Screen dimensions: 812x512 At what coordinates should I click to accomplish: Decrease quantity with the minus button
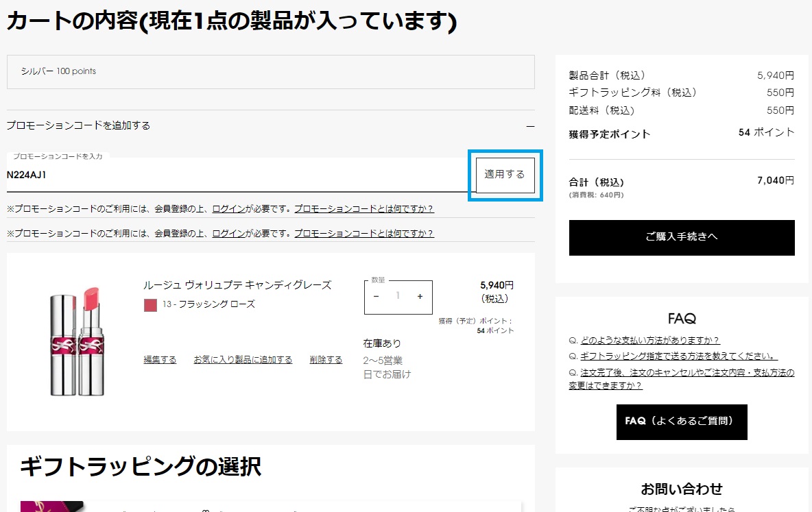click(376, 296)
